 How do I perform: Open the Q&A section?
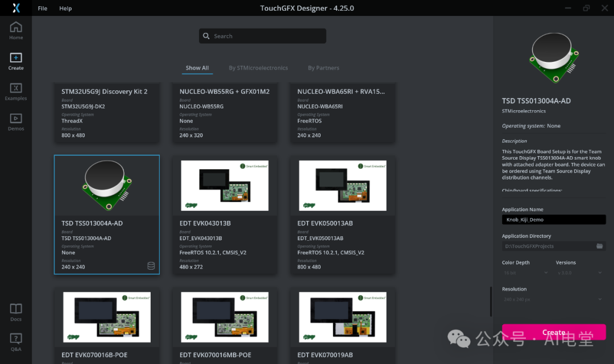pyautogui.click(x=15, y=341)
